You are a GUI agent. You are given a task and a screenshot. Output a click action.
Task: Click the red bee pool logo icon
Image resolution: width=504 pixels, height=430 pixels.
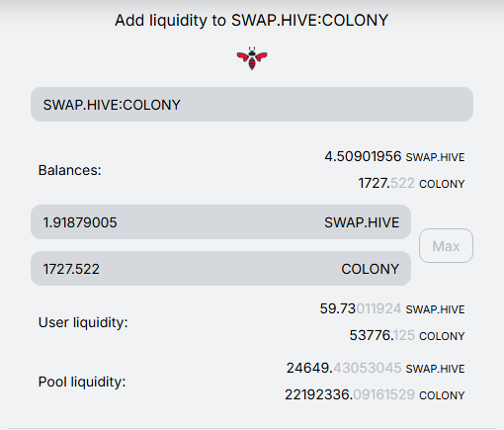[x=252, y=58]
